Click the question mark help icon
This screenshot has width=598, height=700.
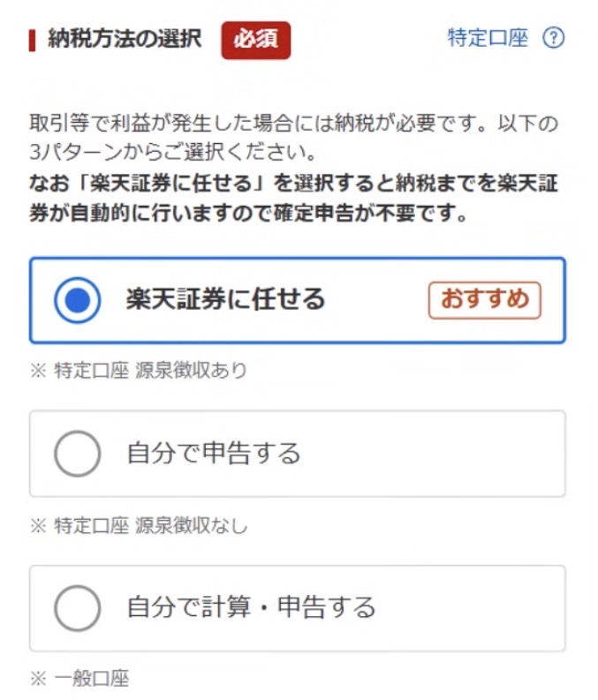pyautogui.click(x=553, y=39)
